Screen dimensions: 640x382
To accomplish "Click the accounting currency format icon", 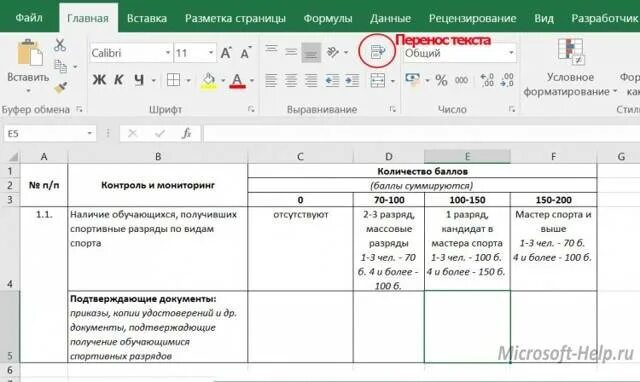I will [x=413, y=80].
